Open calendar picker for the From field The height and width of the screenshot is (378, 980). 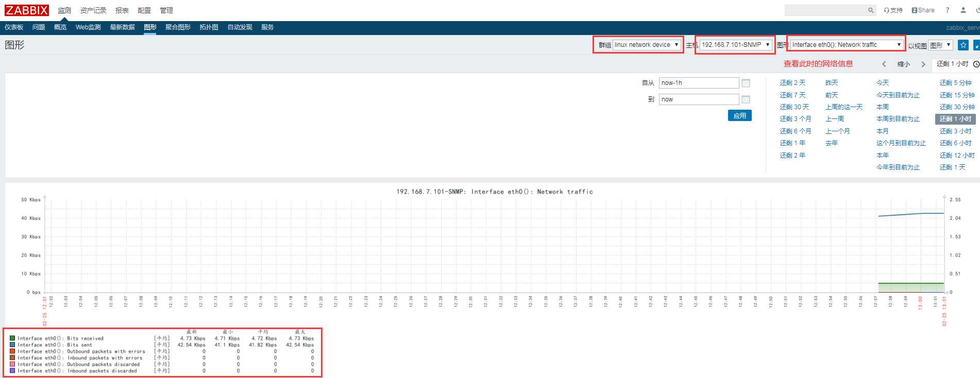pyautogui.click(x=746, y=83)
